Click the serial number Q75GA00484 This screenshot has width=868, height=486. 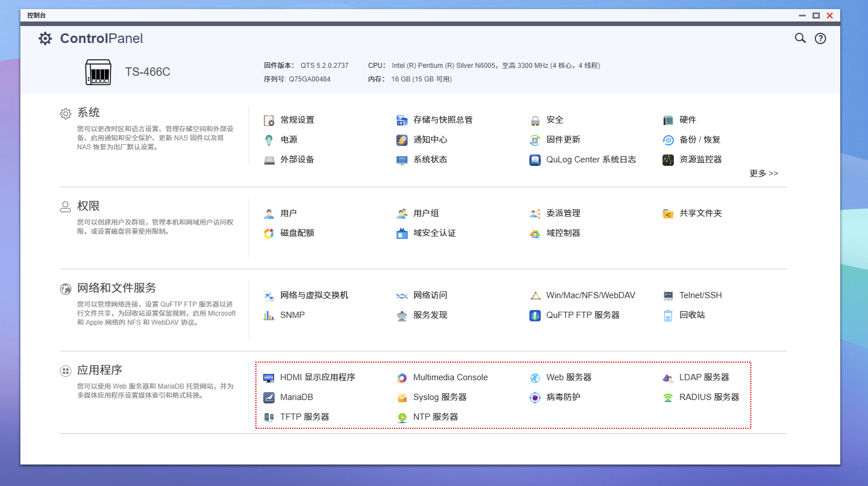[310, 79]
